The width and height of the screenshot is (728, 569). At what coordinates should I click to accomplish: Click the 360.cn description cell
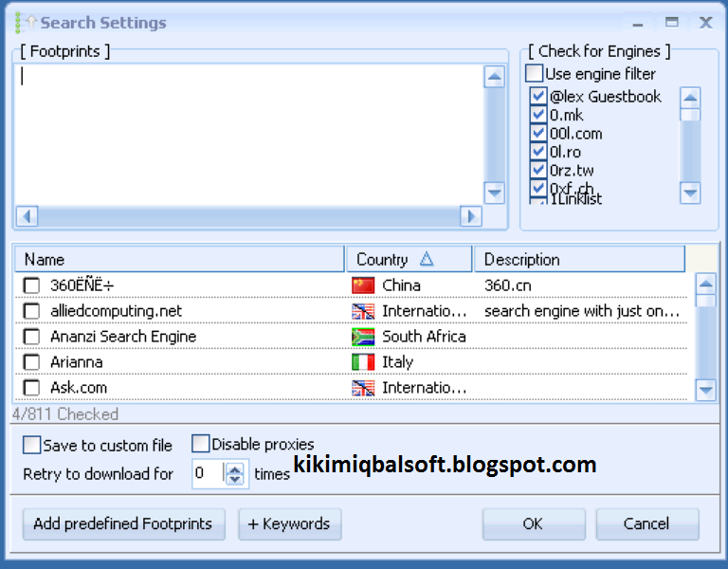(507, 285)
